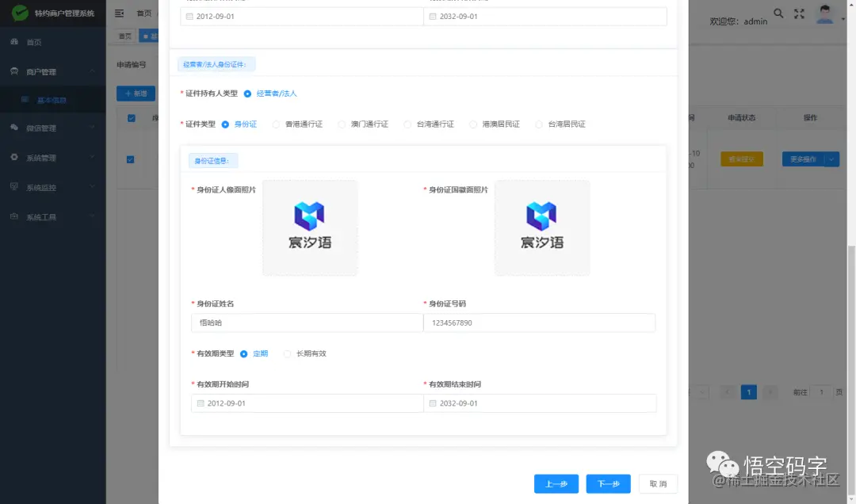Click the 身份证国徽面照片 upload thumbnail
This screenshot has width=856, height=504.
[542, 227]
